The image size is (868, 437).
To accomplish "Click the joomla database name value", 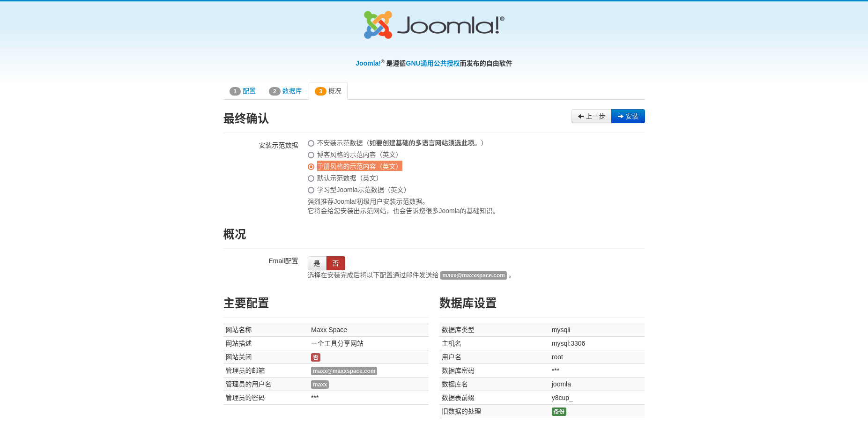I will pos(561,384).
